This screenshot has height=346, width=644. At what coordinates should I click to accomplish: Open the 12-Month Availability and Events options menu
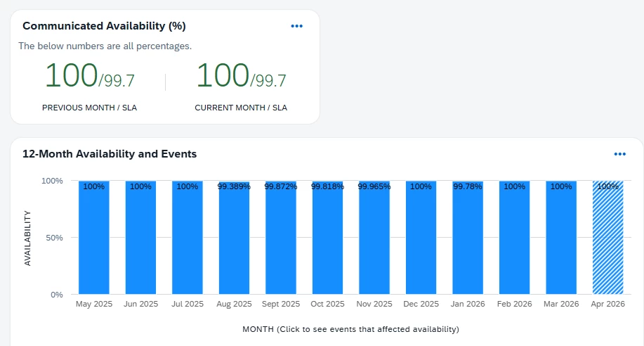pyautogui.click(x=619, y=154)
